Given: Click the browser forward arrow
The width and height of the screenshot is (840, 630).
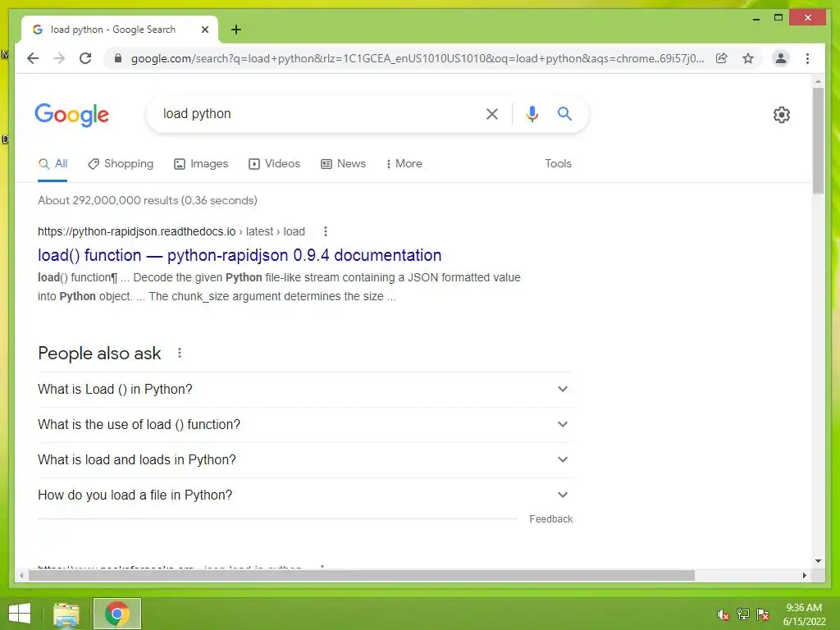Looking at the screenshot, I should (x=59, y=58).
